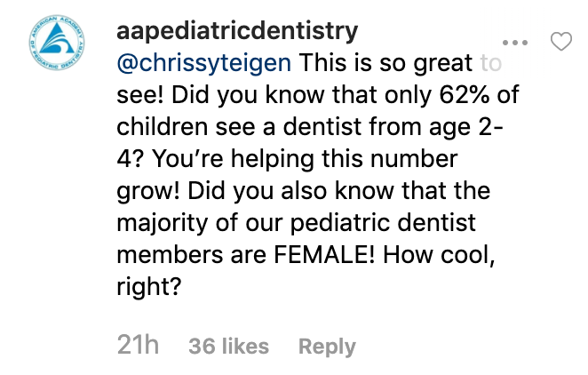Open the three-dot more options menu
This screenshot has width=588, height=375.
[515, 43]
